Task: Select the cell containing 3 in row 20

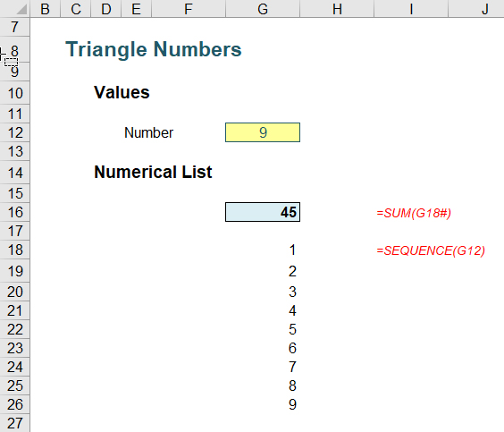Action: click(x=263, y=292)
